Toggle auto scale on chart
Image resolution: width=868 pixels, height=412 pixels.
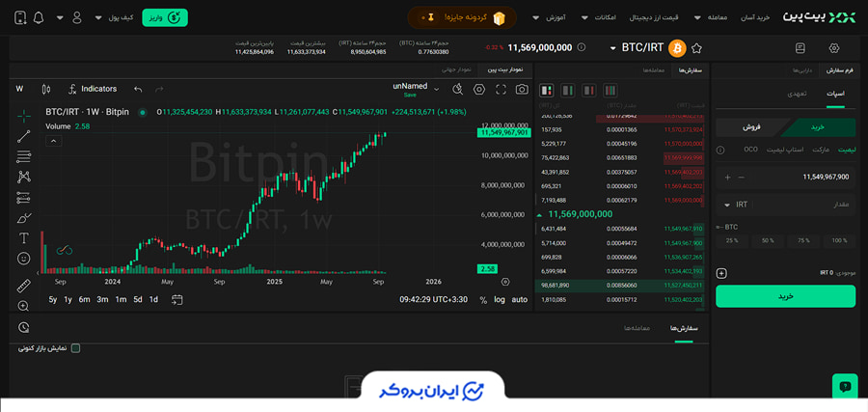[520, 300]
